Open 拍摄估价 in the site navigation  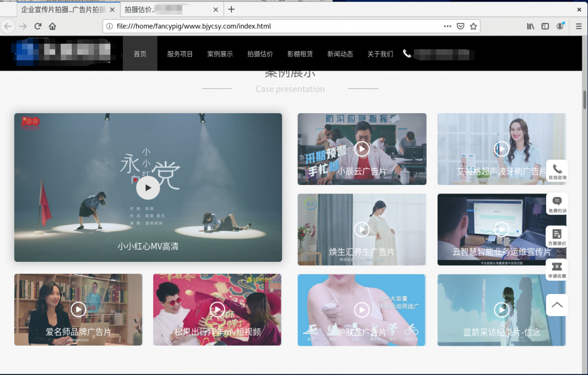point(260,54)
